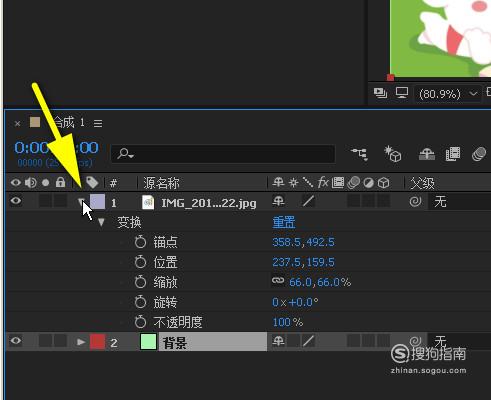
Task: Click the purple label swatch of layer 1
Action: click(97, 202)
